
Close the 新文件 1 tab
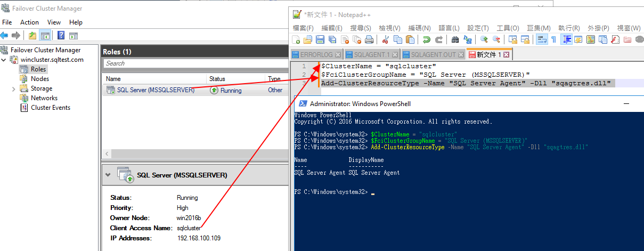point(506,54)
